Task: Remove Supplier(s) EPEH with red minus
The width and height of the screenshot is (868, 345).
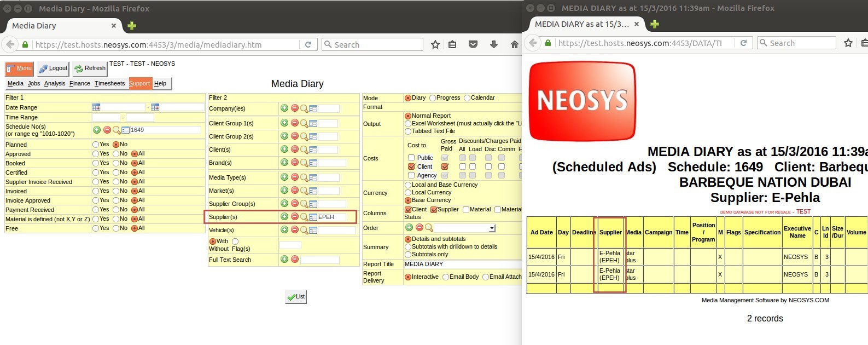Action: tap(295, 216)
